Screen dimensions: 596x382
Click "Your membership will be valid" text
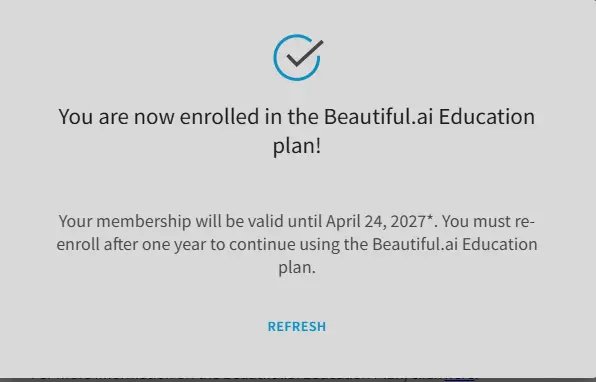(171, 221)
